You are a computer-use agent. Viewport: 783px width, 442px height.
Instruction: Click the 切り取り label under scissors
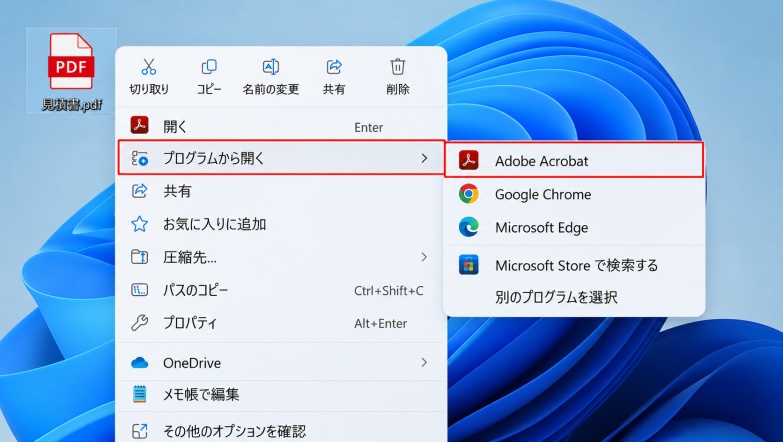[x=149, y=89]
